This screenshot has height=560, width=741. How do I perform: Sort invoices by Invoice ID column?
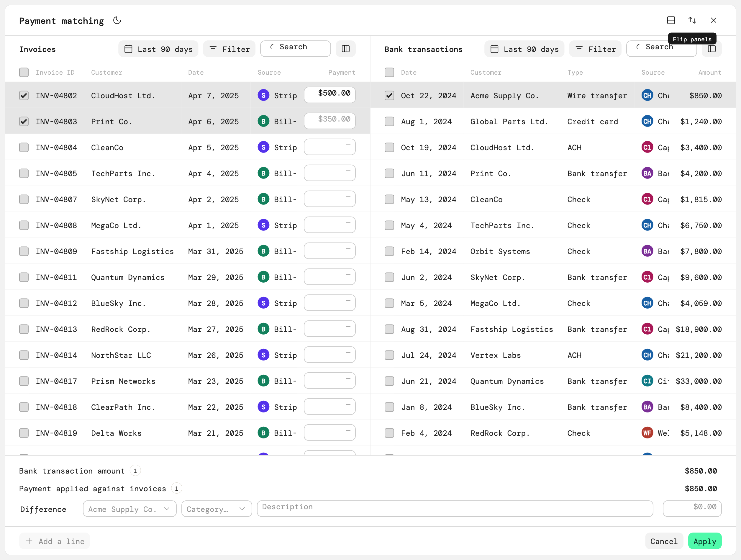coord(55,72)
